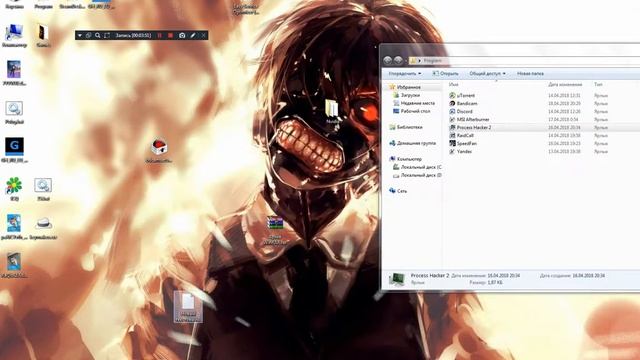The width and height of the screenshot is (640, 360).
Task: Select the Discord shortcut icon
Action: 452,111
